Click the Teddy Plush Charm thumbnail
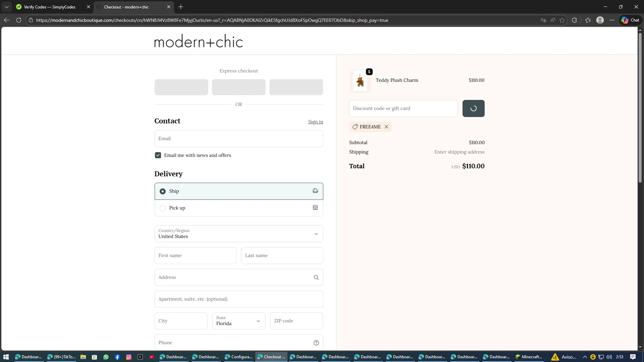 pyautogui.click(x=360, y=81)
